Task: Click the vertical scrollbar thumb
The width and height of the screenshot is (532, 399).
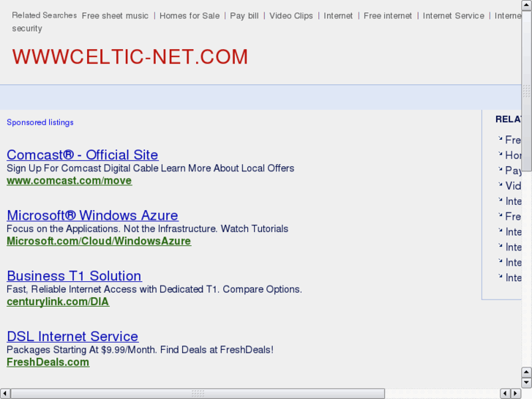Action: click(526, 91)
